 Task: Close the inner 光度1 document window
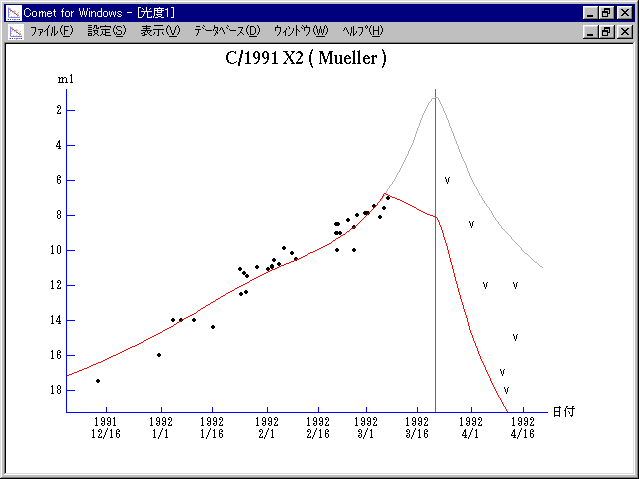coord(624,31)
